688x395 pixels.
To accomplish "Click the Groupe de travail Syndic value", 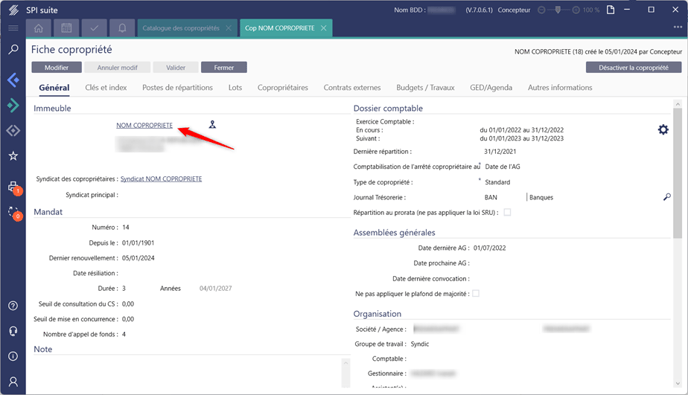I will pos(419,344).
